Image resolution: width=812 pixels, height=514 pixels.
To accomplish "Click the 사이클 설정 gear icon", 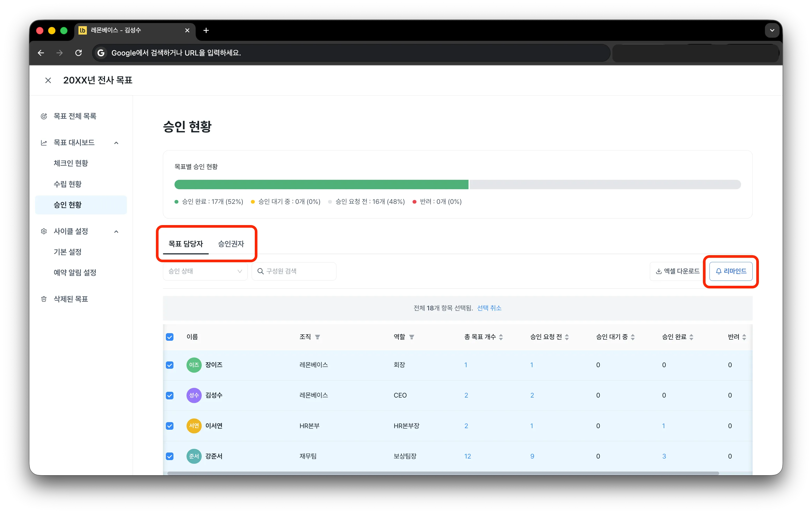I will [x=44, y=231].
